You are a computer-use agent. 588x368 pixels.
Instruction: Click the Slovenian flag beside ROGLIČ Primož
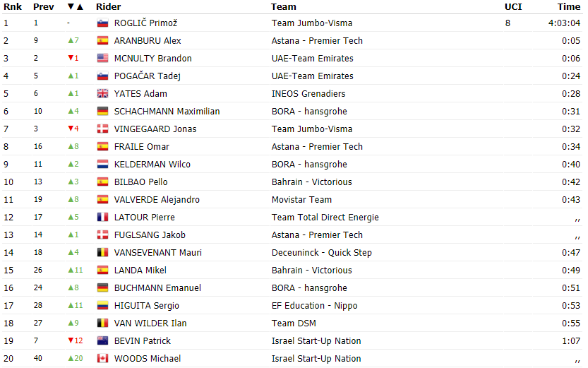click(x=102, y=23)
